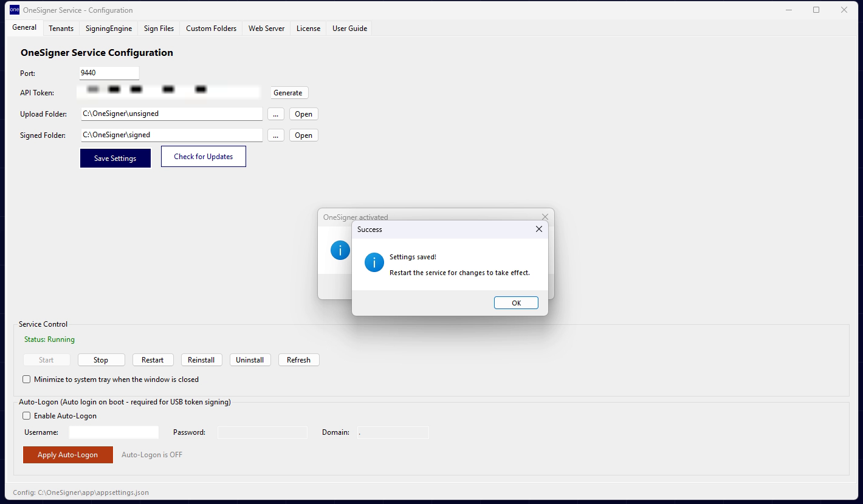Click the Upload Folder path field
Viewport: 863px width, 504px height.
[x=171, y=114]
